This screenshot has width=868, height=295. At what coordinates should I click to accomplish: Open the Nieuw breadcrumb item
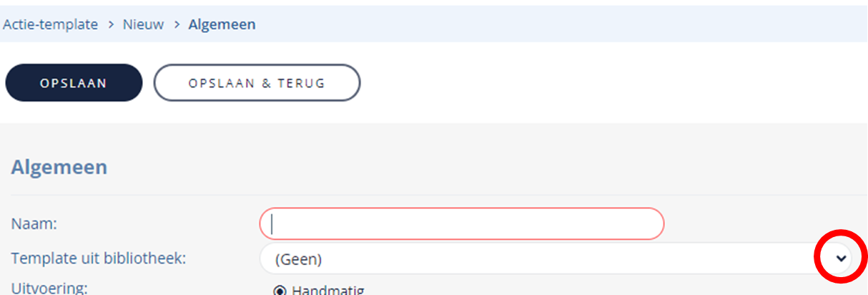coord(143,24)
